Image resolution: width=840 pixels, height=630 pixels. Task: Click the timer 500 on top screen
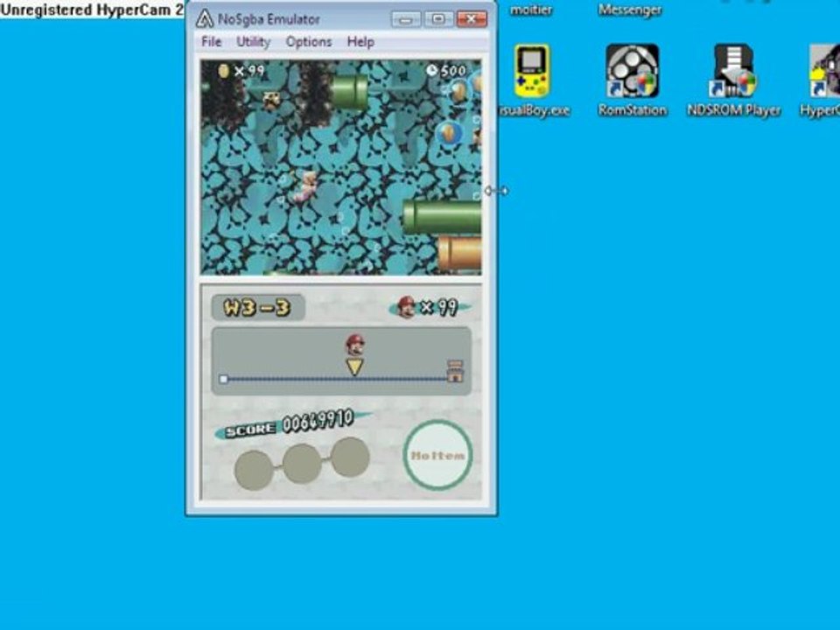[447, 70]
